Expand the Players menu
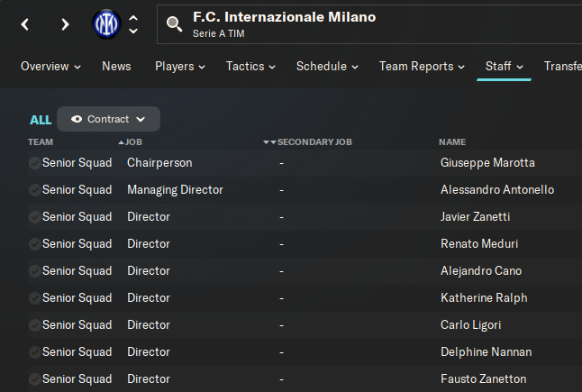 [180, 67]
